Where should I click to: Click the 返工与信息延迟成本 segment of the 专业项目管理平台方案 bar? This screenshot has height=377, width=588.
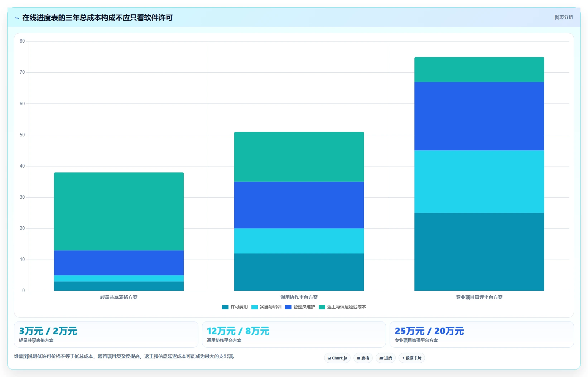click(479, 69)
